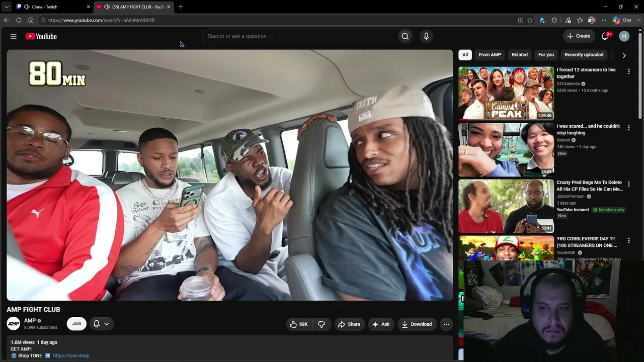Open the YouTube guide hamburger menu
Viewport: 644px width, 362px height.
coord(14,36)
